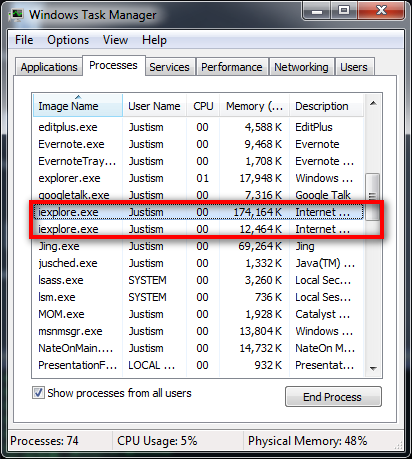Click the Java(TM) description cell

pos(325,263)
